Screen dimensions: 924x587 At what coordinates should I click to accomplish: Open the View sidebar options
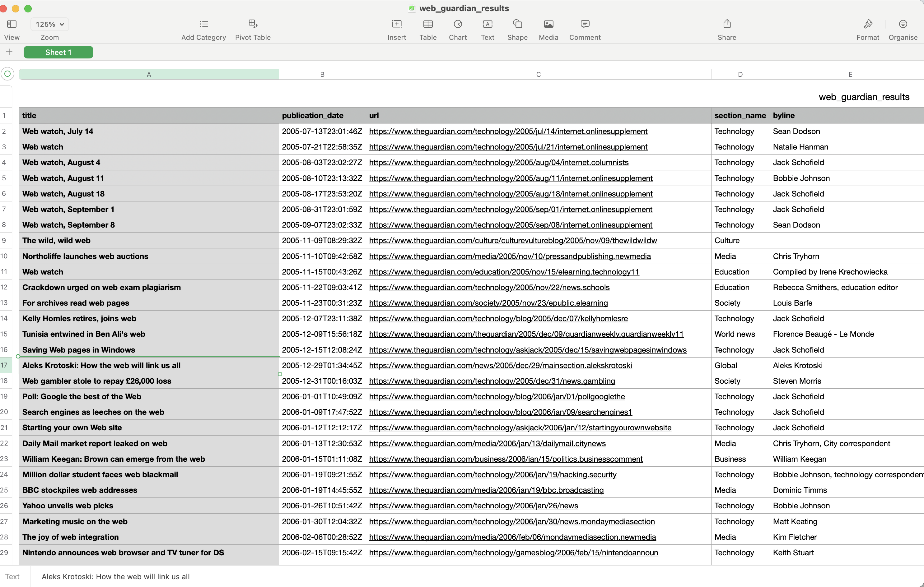[12, 24]
